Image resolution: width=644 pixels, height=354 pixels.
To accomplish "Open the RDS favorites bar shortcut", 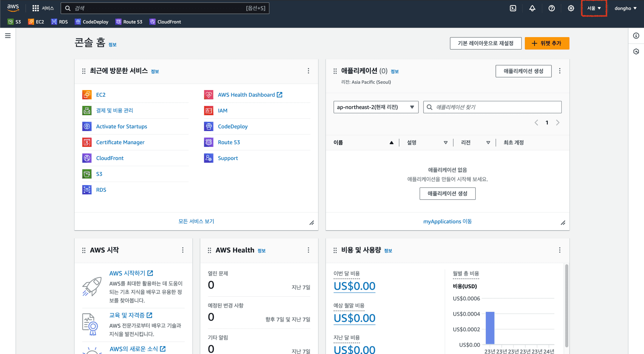I will click(x=60, y=22).
